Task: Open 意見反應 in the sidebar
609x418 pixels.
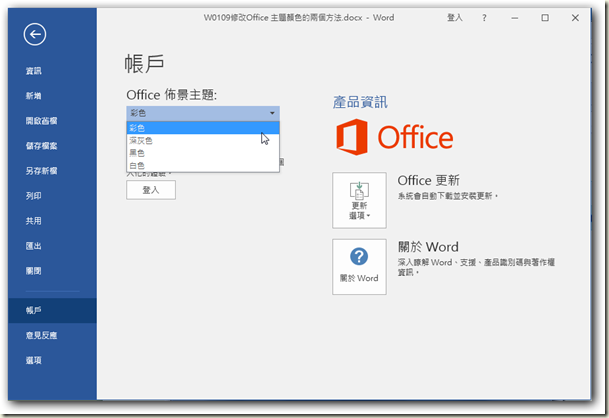Action: pyautogui.click(x=42, y=335)
